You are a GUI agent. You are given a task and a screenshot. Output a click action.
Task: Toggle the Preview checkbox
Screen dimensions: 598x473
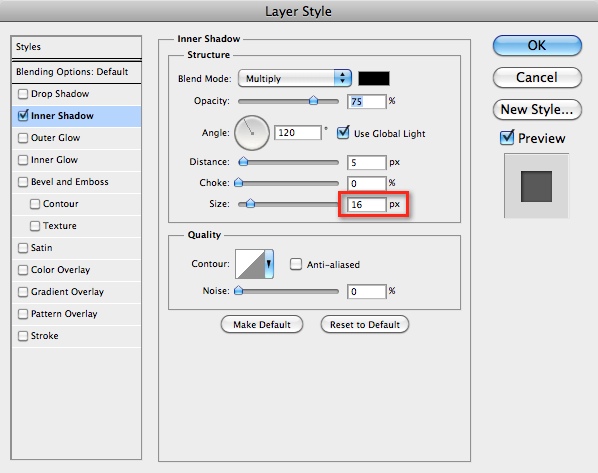507,138
